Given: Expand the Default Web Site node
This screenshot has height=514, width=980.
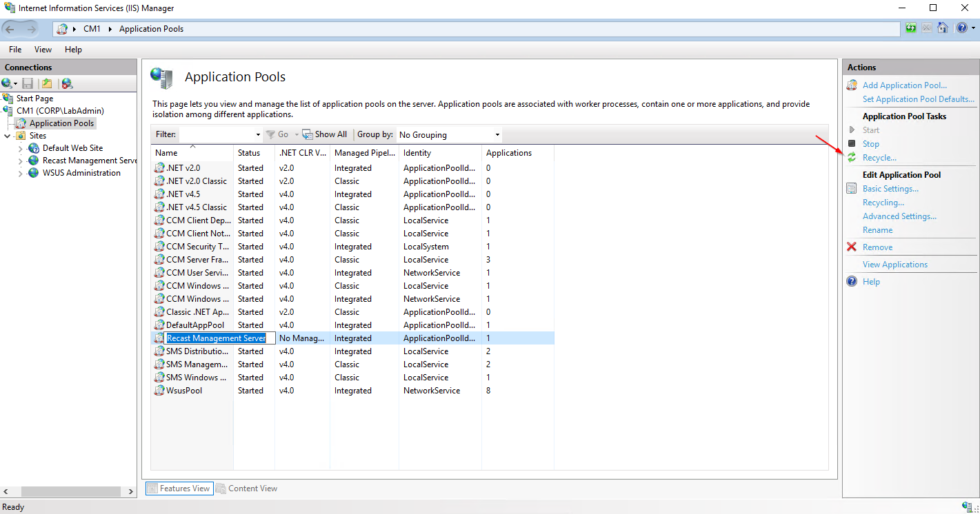Looking at the screenshot, I should coord(20,148).
